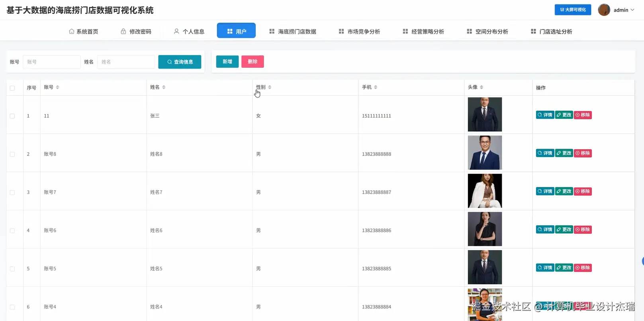Open the admin user dropdown

[x=624, y=10]
